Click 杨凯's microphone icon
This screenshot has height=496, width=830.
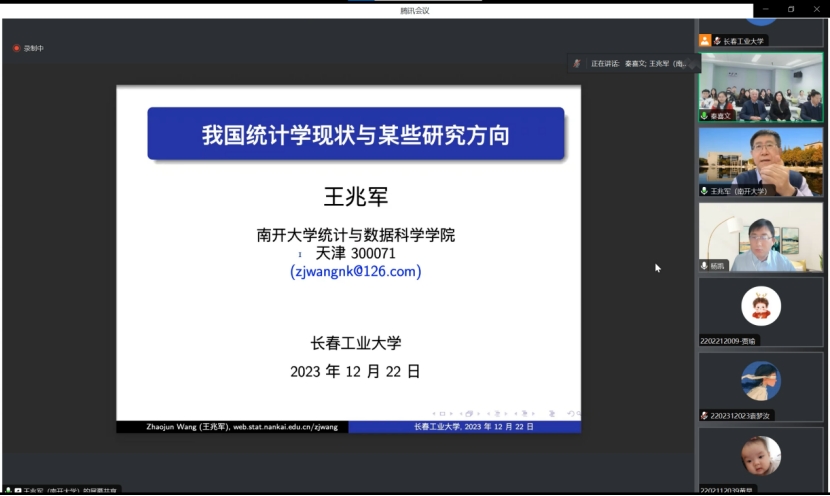point(705,266)
